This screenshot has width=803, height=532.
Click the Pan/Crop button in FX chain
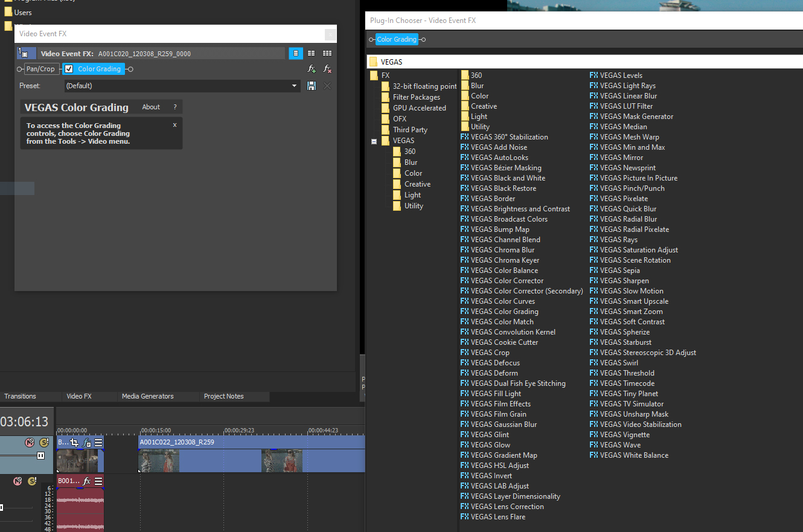coord(40,69)
